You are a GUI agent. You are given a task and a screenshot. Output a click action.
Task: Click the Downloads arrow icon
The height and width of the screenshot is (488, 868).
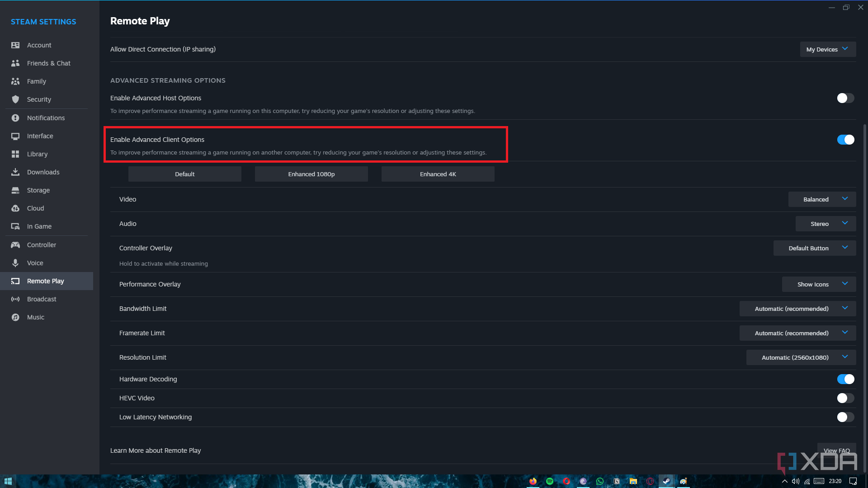tap(15, 172)
